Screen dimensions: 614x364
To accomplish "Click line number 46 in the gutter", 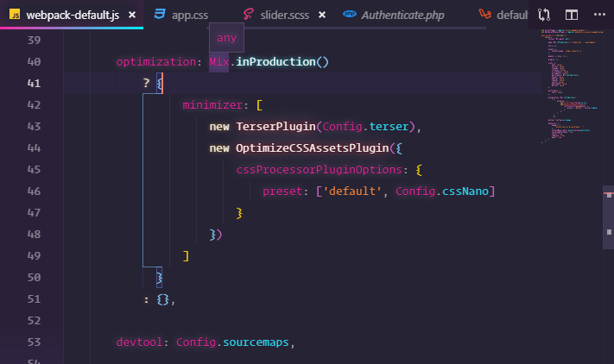I will [x=34, y=191].
